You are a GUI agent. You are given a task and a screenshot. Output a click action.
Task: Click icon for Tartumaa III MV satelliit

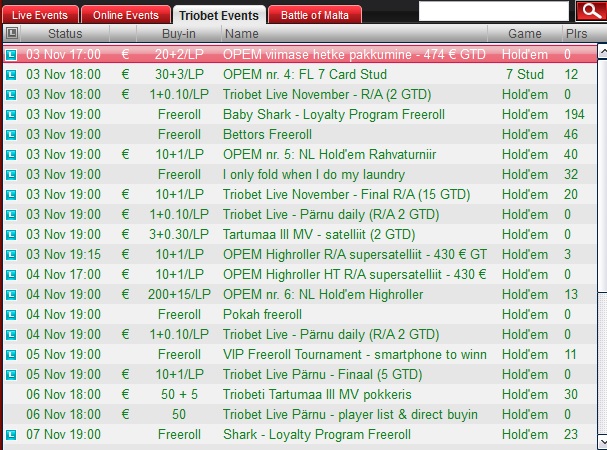click(11, 235)
